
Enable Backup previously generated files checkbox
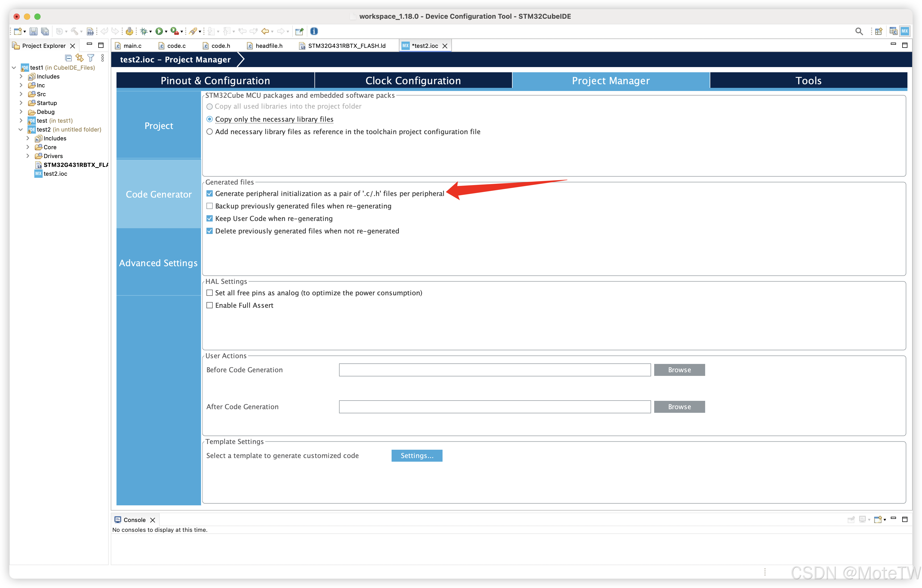(210, 206)
